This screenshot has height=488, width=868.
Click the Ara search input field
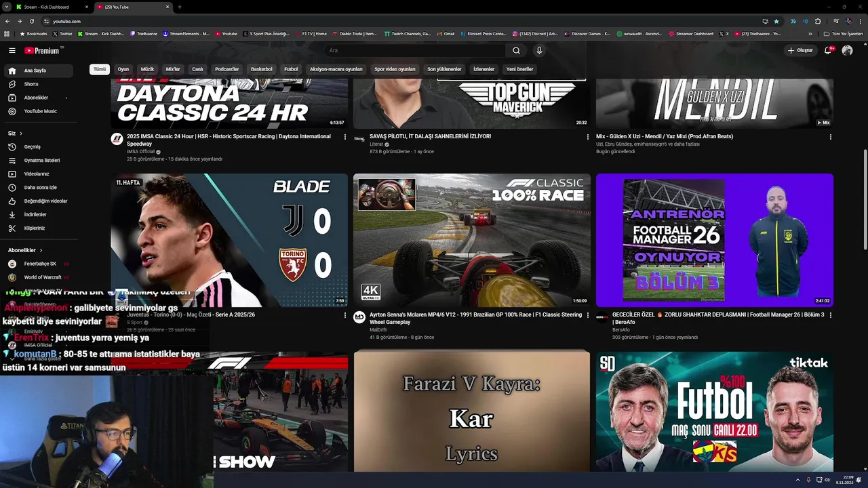414,50
